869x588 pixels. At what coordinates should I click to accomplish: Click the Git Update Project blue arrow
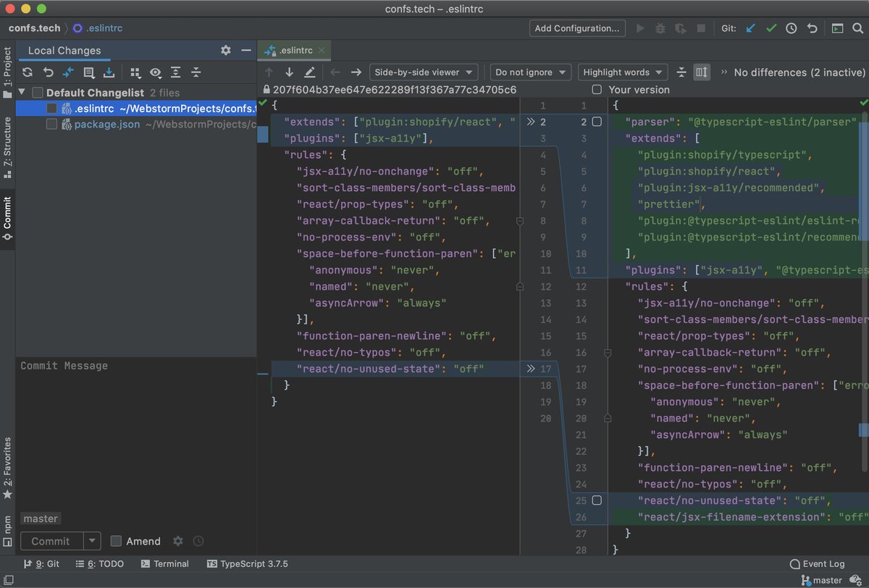[750, 28]
